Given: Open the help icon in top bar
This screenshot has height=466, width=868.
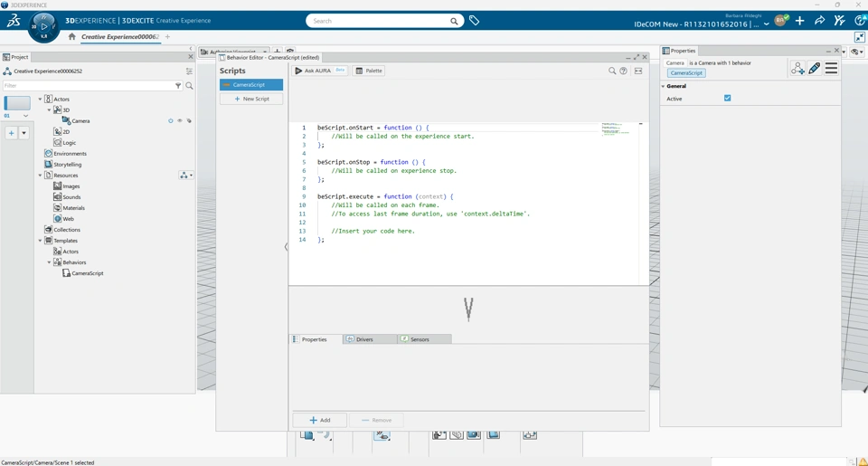Looking at the screenshot, I should pyautogui.click(x=861, y=21).
